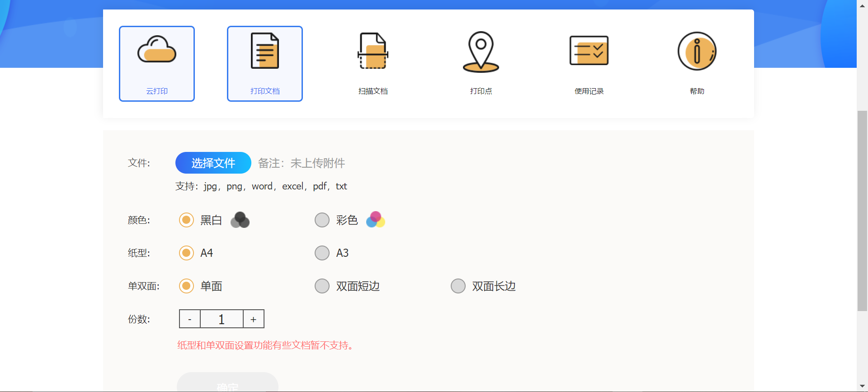This screenshot has height=392, width=868.
Task: Click the black-and-white ink dots icon
Action: coord(240,220)
